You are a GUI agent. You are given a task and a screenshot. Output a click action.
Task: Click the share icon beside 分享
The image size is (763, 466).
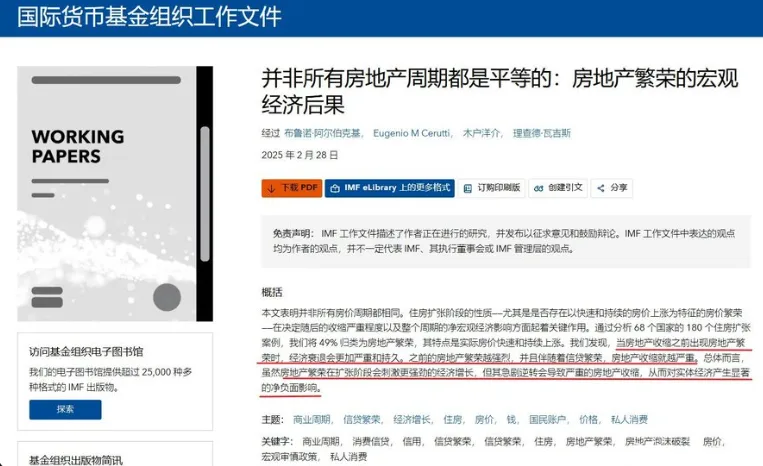(601, 188)
